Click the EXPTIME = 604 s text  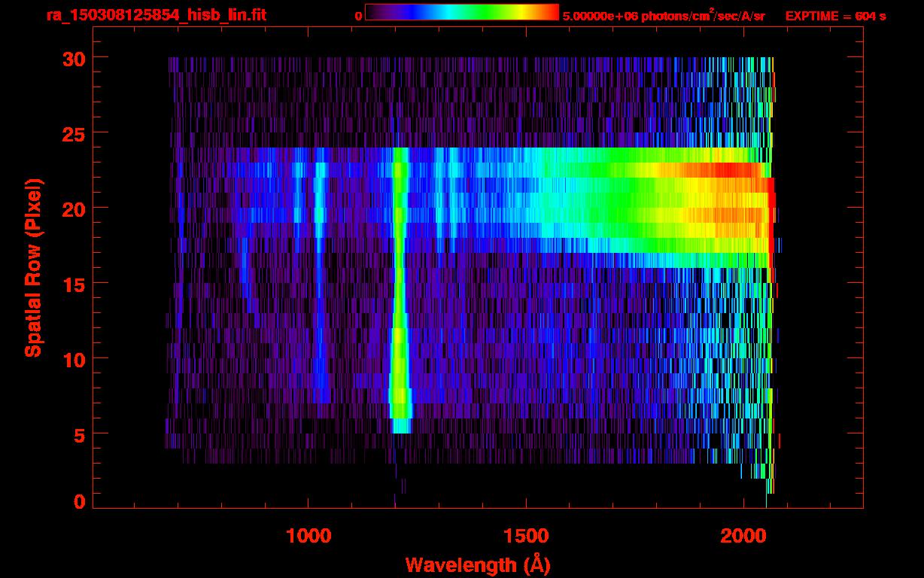pos(835,16)
